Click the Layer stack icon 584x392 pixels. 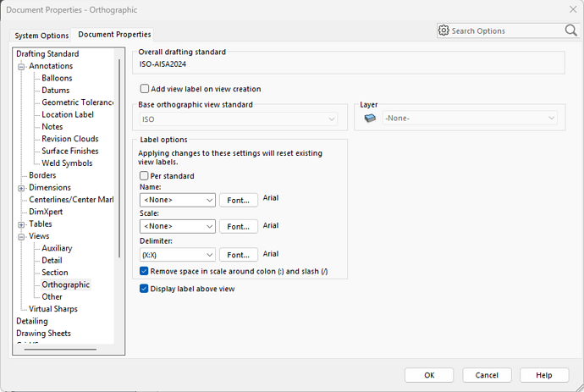[x=369, y=119]
